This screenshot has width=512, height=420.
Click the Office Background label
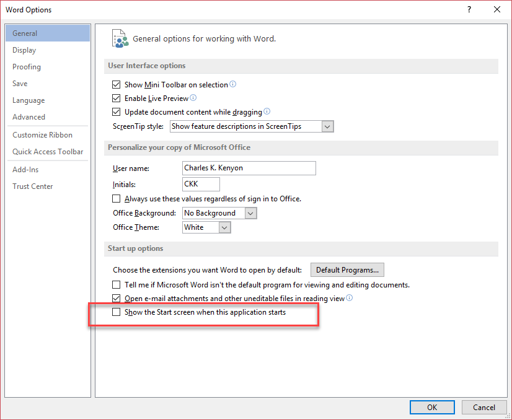pyautogui.click(x=144, y=213)
